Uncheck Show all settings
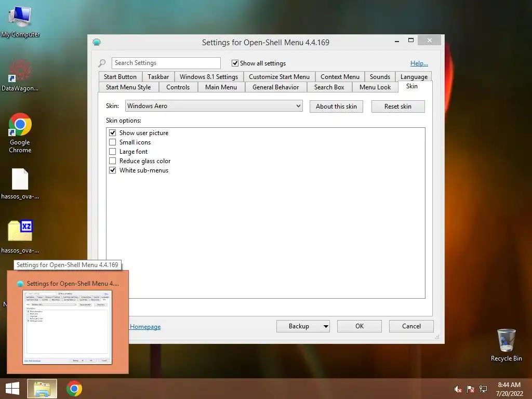 tap(235, 63)
